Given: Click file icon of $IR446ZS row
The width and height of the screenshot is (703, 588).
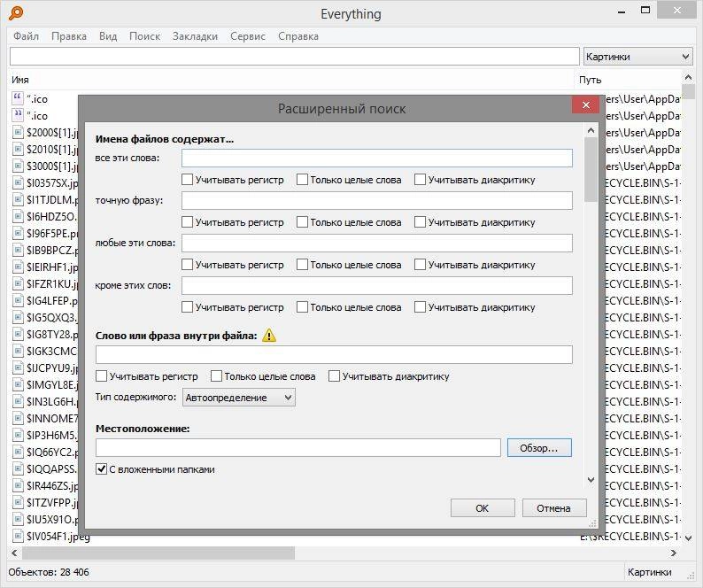Looking at the screenshot, I should point(18,485).
